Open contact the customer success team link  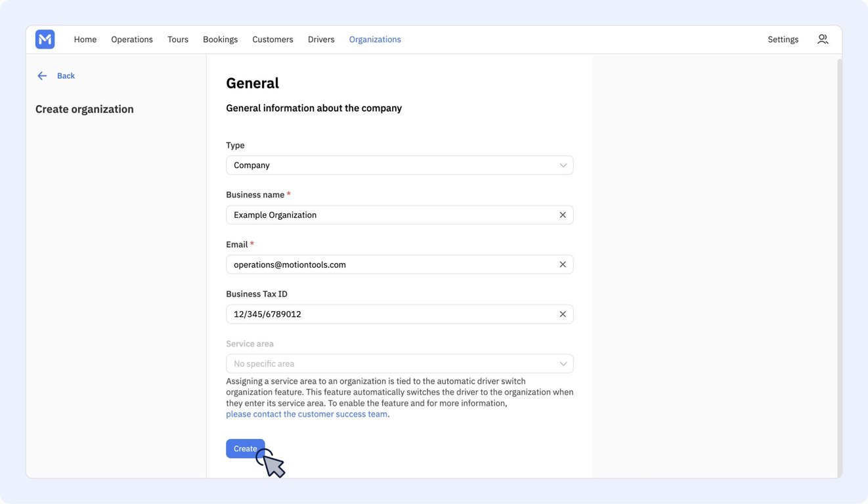(x=307, y=414)
